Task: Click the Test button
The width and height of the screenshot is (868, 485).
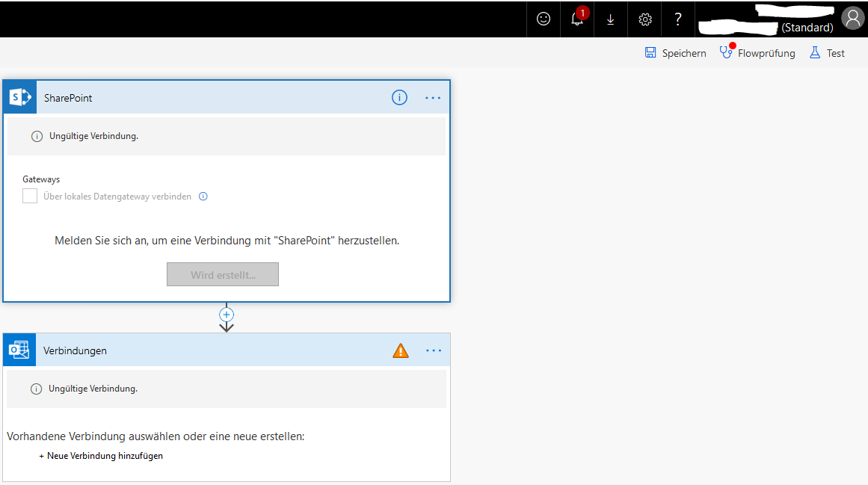Action: pos(827,53)
